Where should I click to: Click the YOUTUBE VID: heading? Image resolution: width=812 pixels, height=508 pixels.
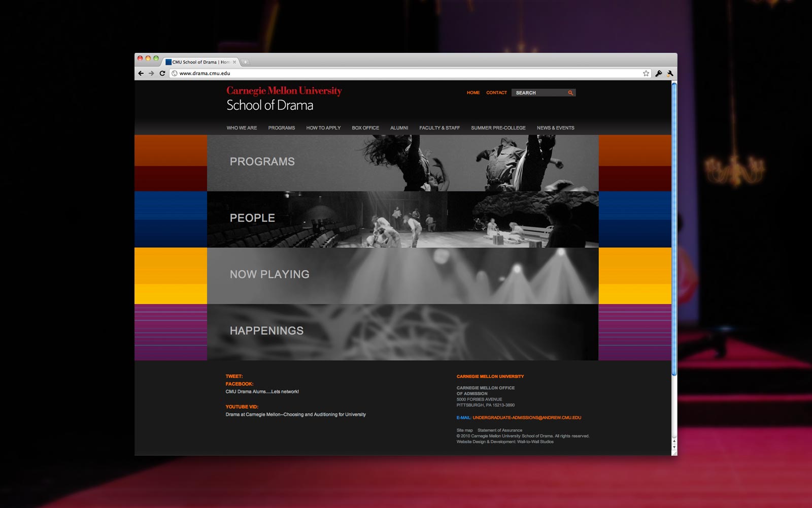(242, 407)
